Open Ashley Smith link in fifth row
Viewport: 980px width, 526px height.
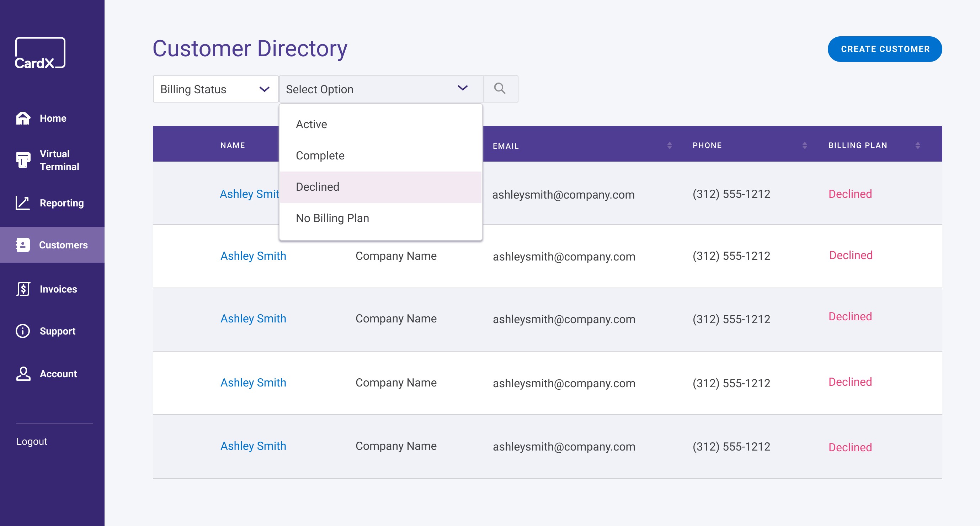pos(254,446)
